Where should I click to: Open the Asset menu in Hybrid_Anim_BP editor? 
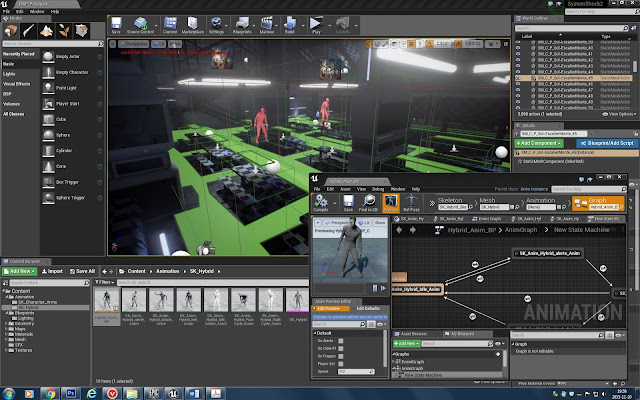coord(345,189)
